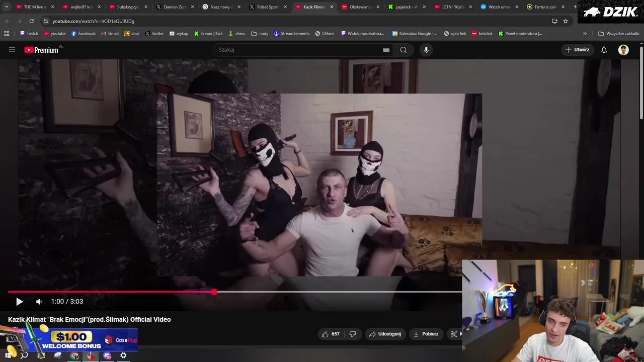
Task: Click the search magnifier button
Action: [404, 50]
